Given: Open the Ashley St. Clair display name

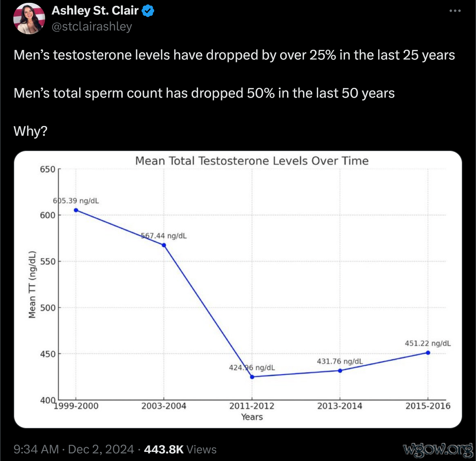Looking at the screenshot, I should [x=95, y=11].
